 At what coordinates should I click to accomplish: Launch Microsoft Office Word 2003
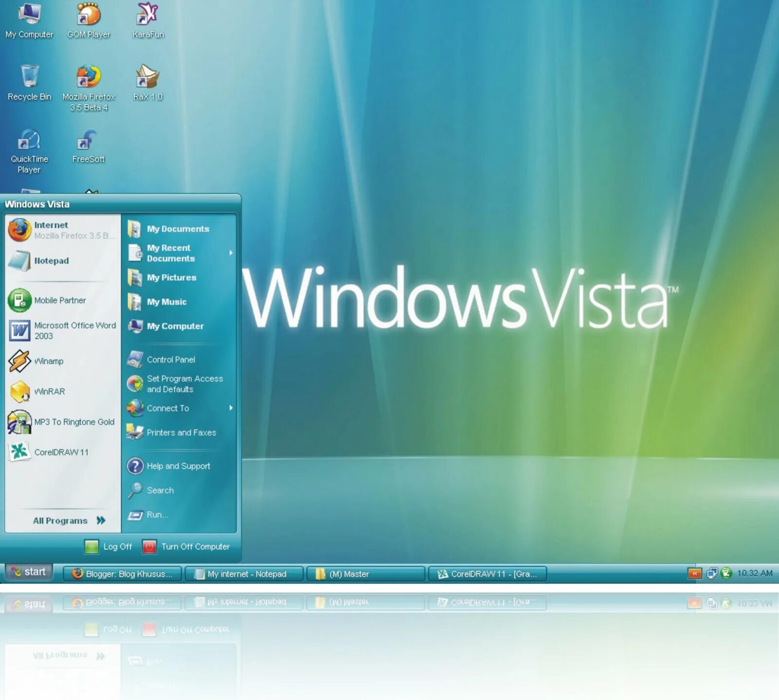(62, 331)
